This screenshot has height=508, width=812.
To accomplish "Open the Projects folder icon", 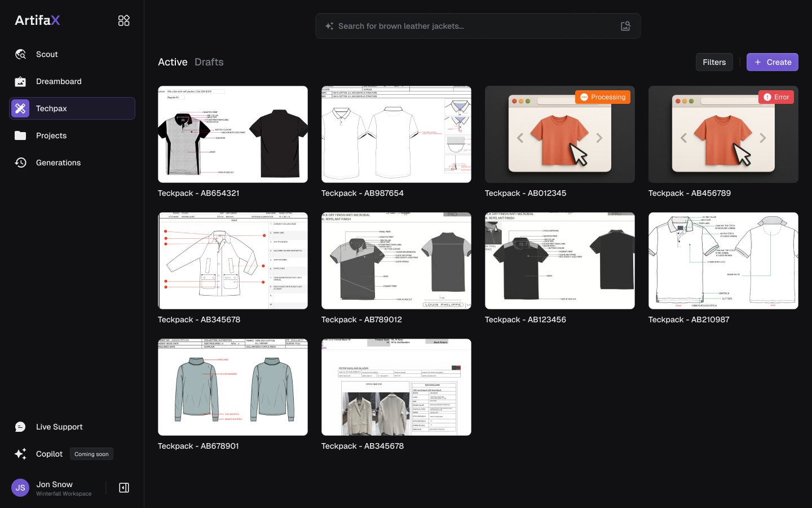I will [x=21, y=135].
